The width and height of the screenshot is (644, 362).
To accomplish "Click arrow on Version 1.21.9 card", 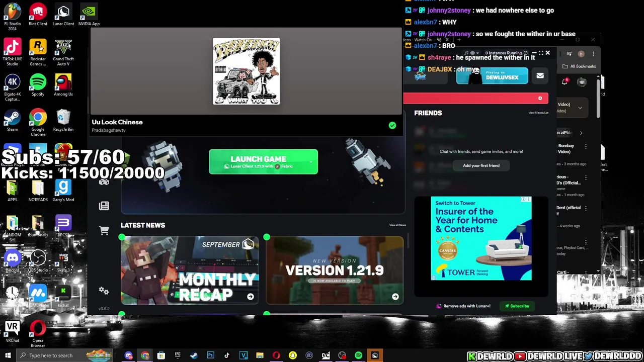I will (395, 297).
